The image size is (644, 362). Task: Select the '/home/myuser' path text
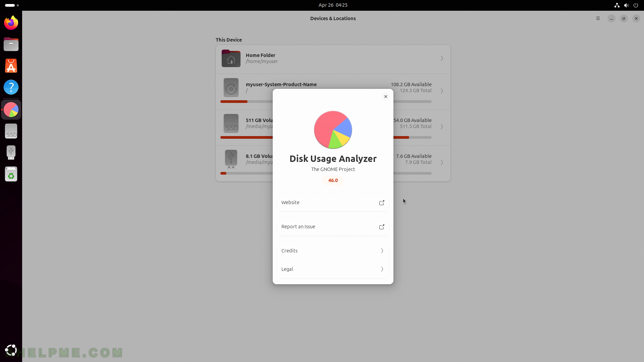[x=262, y=61]
